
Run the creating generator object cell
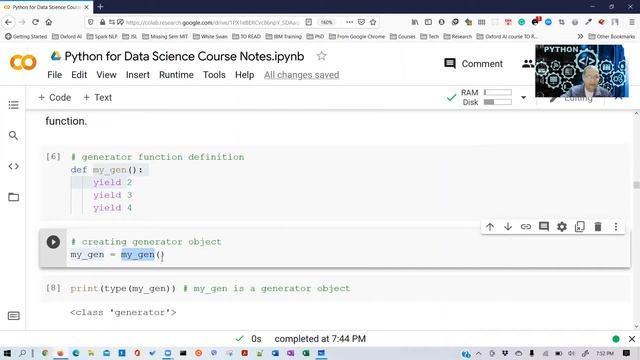(x=53, y=242)
